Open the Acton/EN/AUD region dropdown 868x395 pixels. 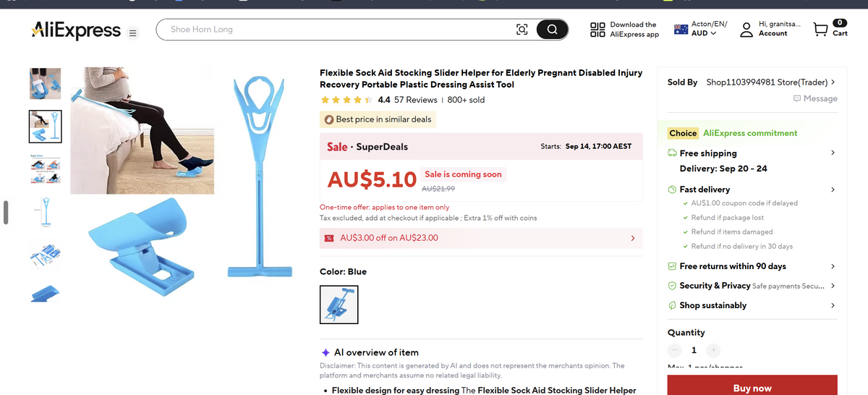(700, 29)
